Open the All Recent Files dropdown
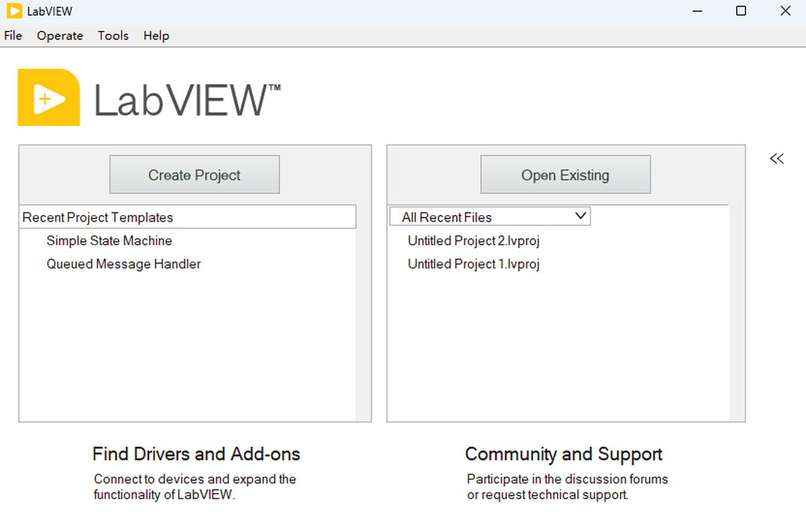The width and height of the screenshot is (806, 532). point(490,217)
